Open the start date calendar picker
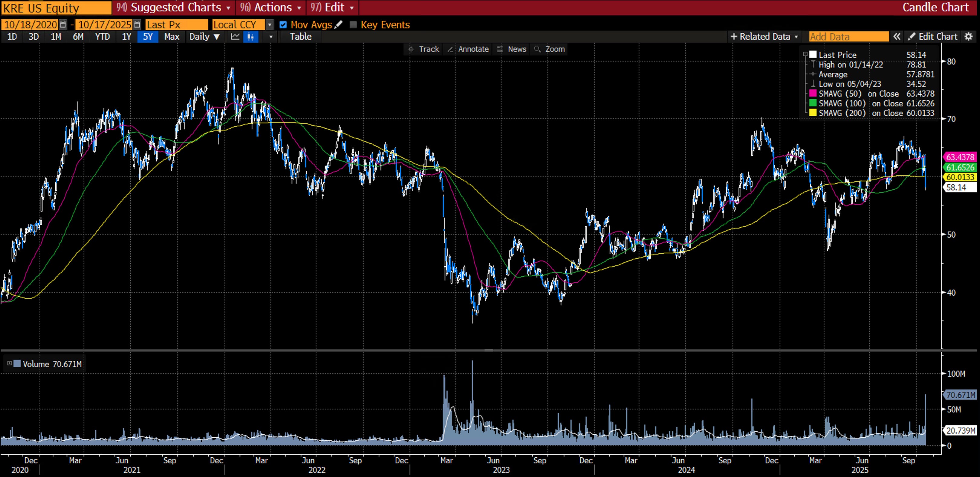The height and width of the screenshot is (477, 980). coord(63,25)
